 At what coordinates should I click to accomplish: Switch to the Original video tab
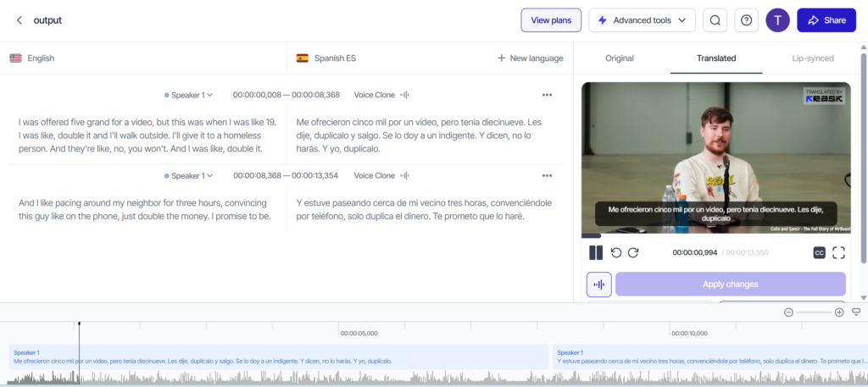(620, 58)
